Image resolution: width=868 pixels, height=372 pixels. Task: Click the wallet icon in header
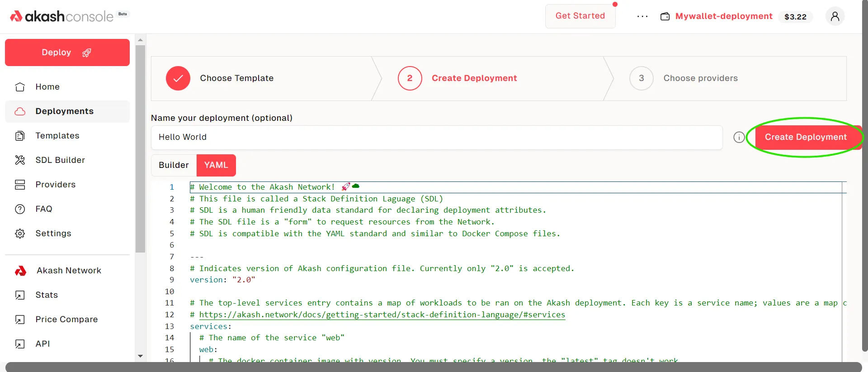coord(665,17)
